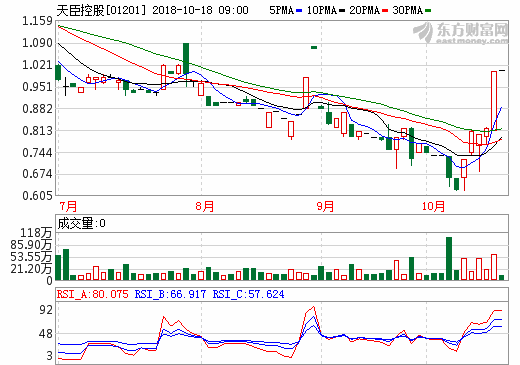Click the large red candlestick at far right

pos(494,101)
